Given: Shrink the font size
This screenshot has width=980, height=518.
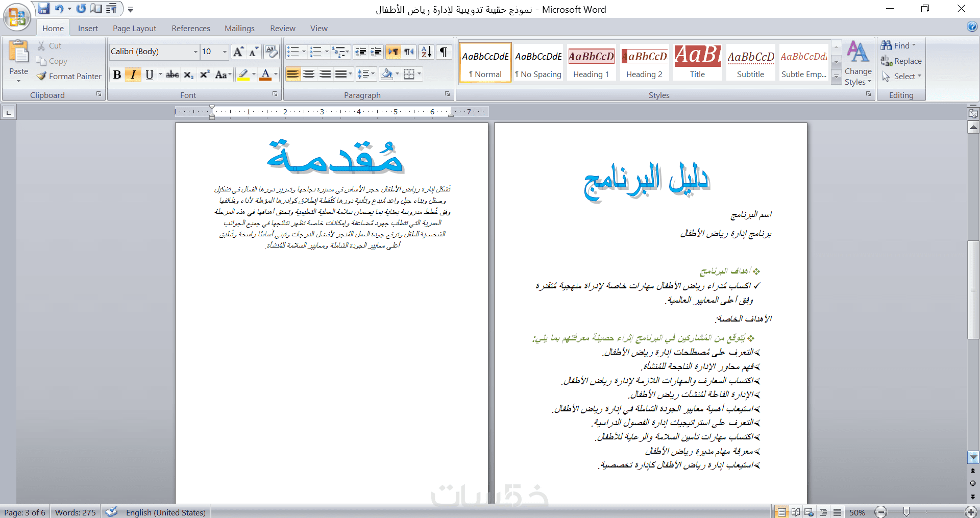Looking at the screenshot, I should [x=254, y=52].
